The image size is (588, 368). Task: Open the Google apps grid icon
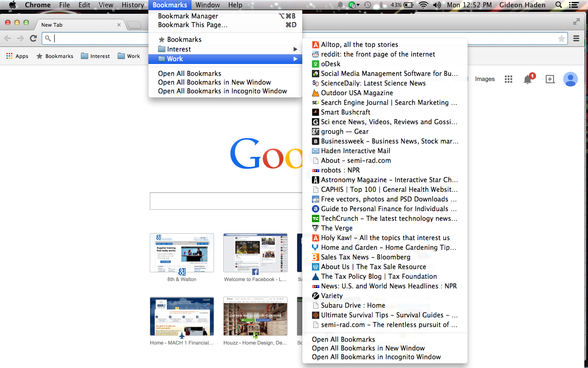point(508,79)
